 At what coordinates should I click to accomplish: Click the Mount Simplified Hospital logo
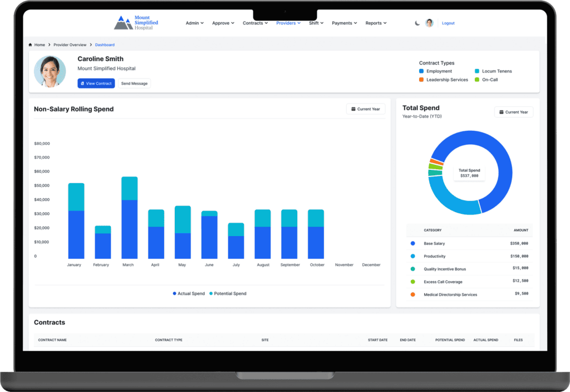click(136, 23)
